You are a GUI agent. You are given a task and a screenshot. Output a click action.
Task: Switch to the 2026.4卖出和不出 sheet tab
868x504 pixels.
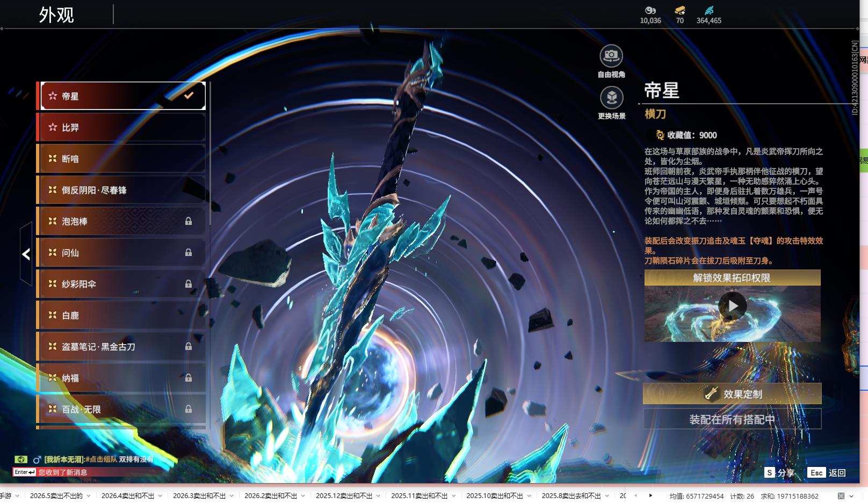point(128,496)
